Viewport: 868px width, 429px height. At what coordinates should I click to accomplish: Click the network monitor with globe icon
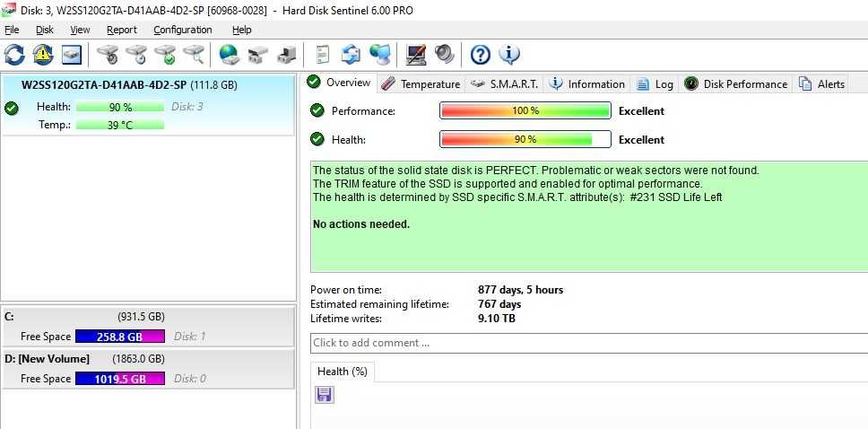click(379, 55)
